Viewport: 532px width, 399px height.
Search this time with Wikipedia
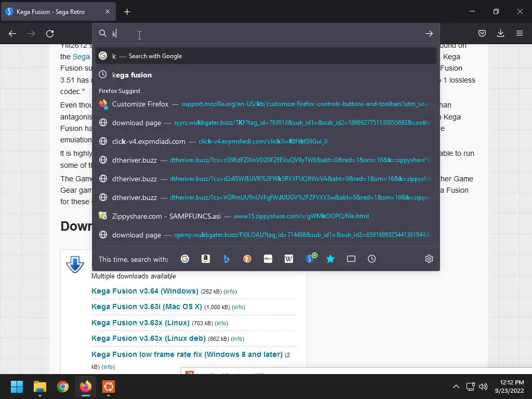289,259
